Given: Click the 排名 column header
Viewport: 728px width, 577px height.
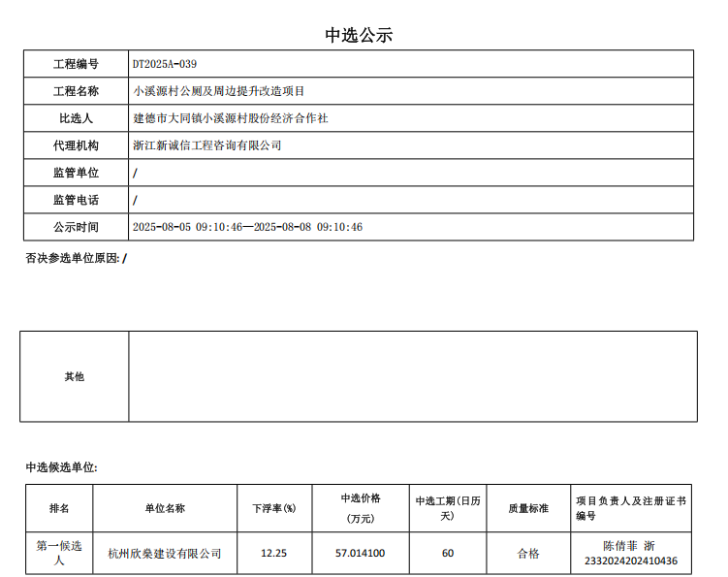Looking at the screenshot, I should click(59, 508).
